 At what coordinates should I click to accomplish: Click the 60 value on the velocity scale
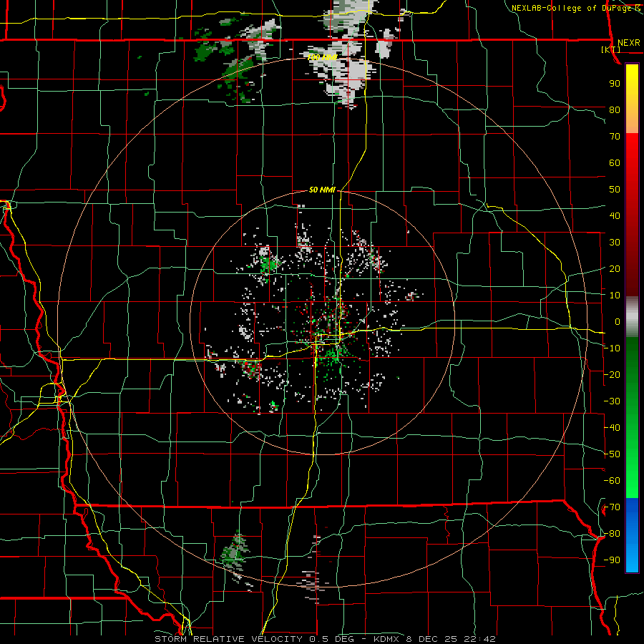pyautogui.click(x=615, y=163)
